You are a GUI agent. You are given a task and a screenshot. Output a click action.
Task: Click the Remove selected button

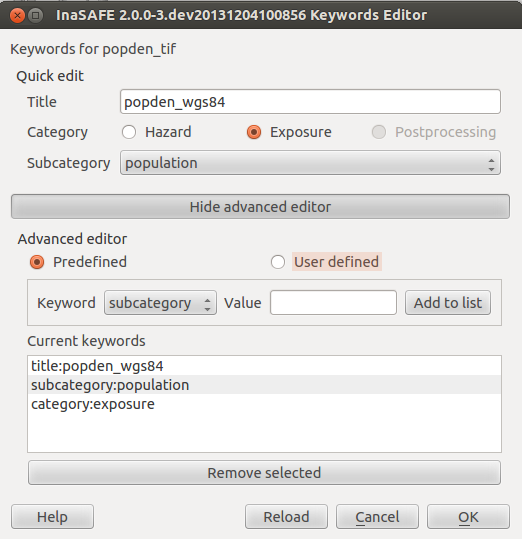click(x=264, y=473)
